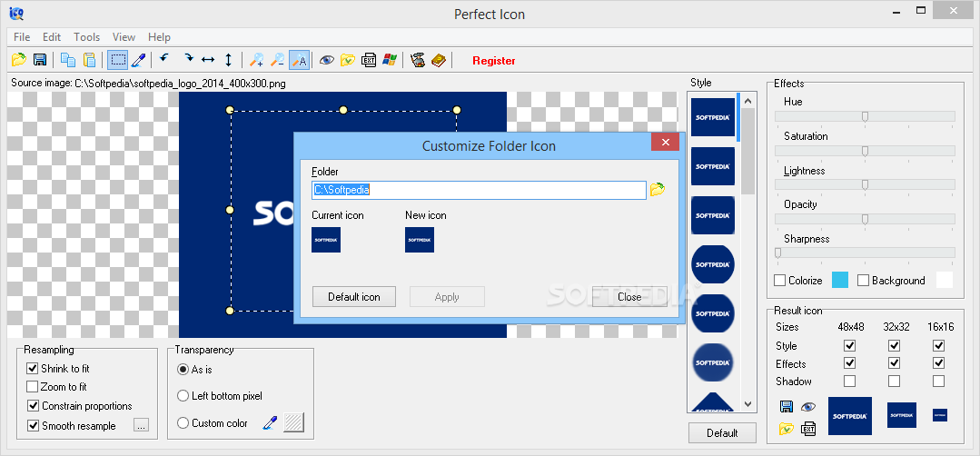The height and width of the screenshot is (456, 980).
Task: Click the Style list scroll-up arrow
Action: point(748,101)
